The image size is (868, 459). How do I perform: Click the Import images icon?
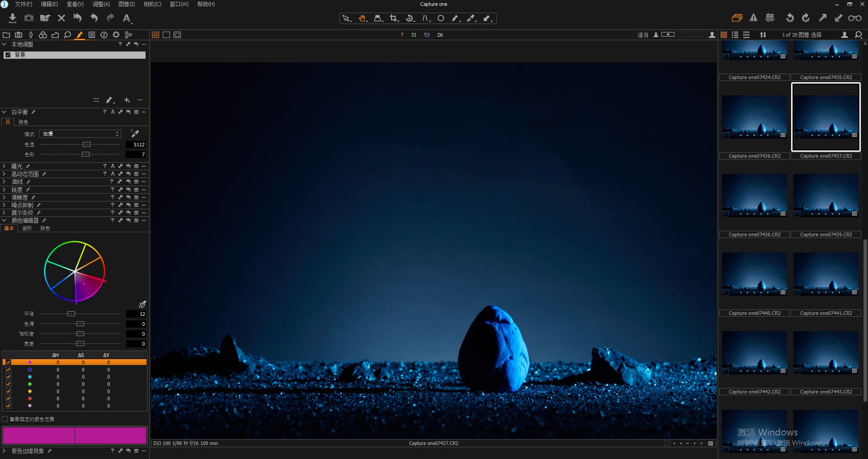(12, 18)
